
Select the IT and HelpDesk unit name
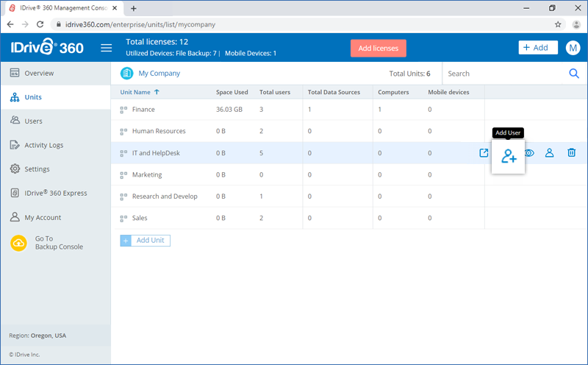click(156, 153)
